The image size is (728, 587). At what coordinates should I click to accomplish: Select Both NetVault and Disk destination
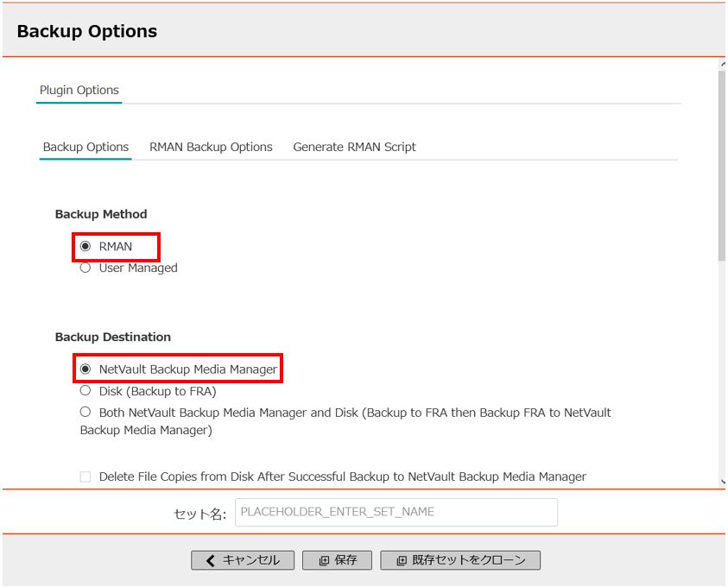coord(85,412)
